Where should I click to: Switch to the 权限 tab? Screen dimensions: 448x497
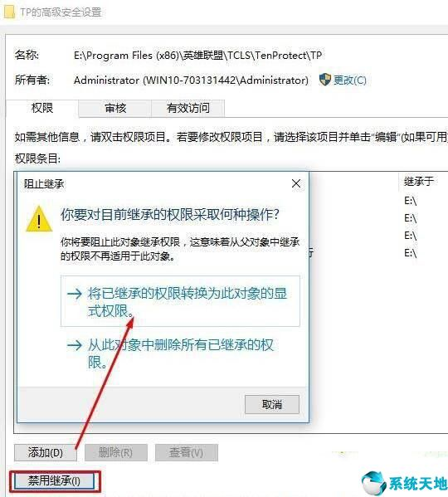(41, 109)
